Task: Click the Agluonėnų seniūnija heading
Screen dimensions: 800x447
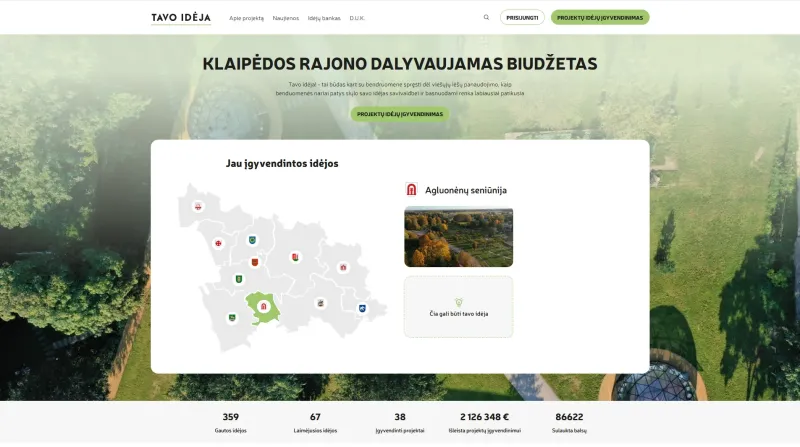Action: [466, 190]
